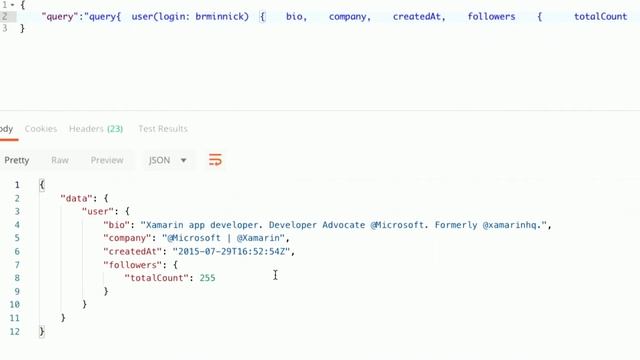This screenshot has height=360, width=640.
Task: Open the Test Results tab
Action: (x=163, y=129)
